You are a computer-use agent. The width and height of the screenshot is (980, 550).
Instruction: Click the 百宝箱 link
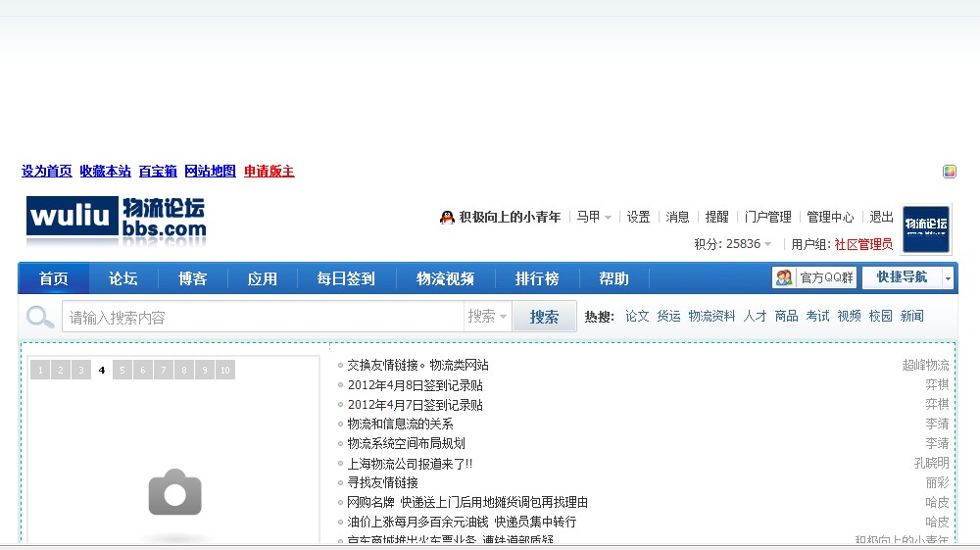pyautogui.click(x=158, y=172)
